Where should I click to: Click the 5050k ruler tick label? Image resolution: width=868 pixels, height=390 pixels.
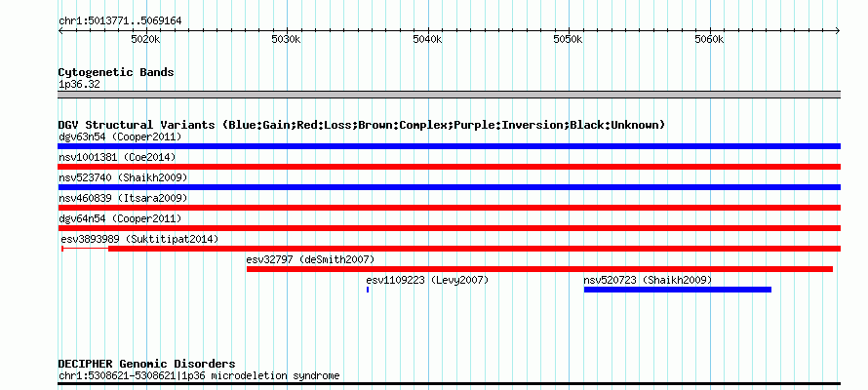point(568,39)
